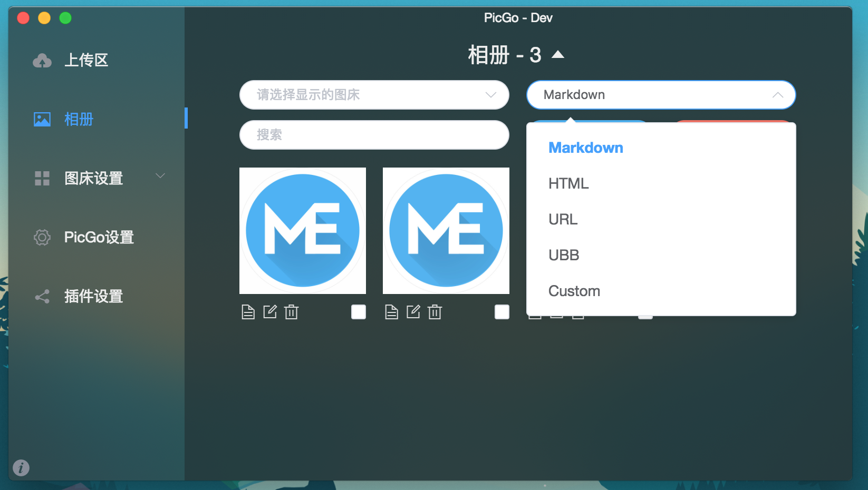
Task: Choose URL in the format dropdown list
Action: click(563, 219)
